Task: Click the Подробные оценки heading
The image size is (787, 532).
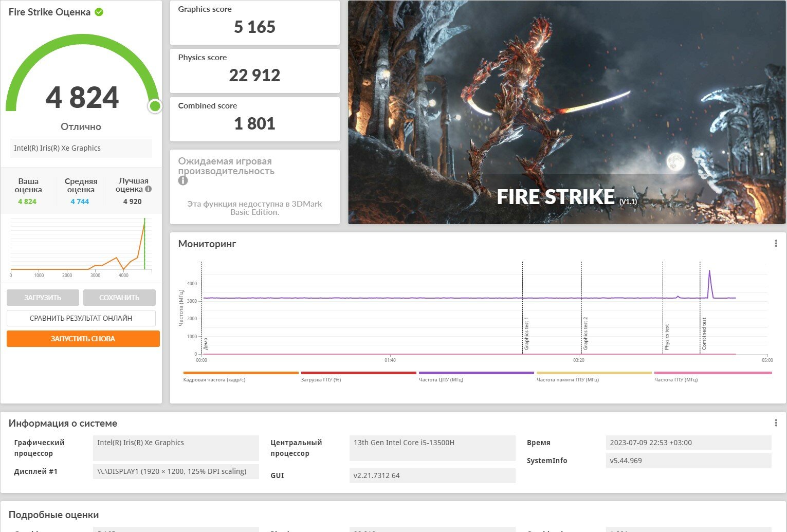Action: (53, 515)
